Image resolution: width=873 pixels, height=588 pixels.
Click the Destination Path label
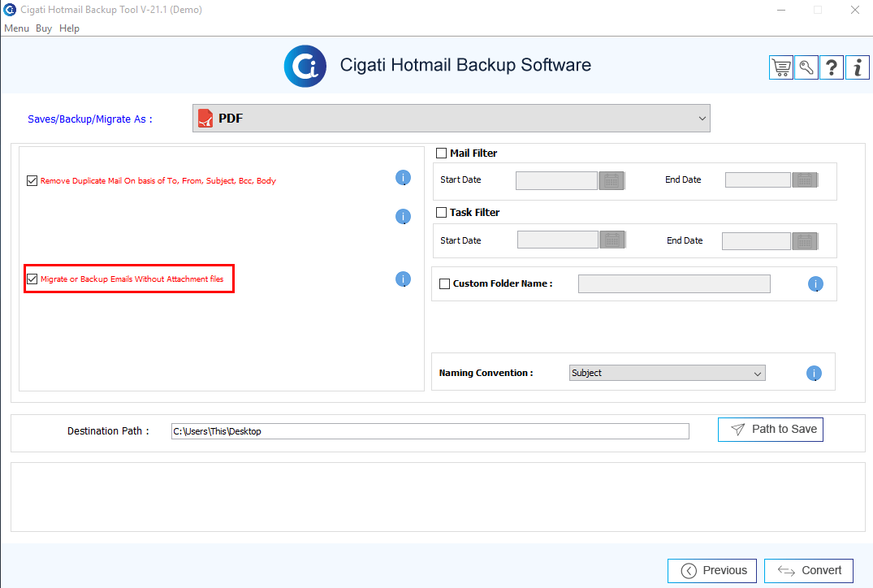[x=109, y=431]
